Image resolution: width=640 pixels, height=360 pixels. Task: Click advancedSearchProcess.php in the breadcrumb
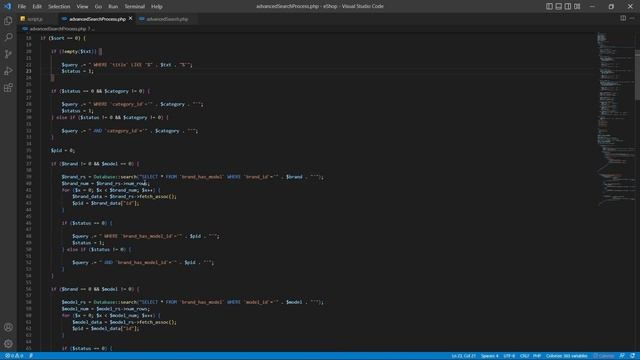click(58, 29)
